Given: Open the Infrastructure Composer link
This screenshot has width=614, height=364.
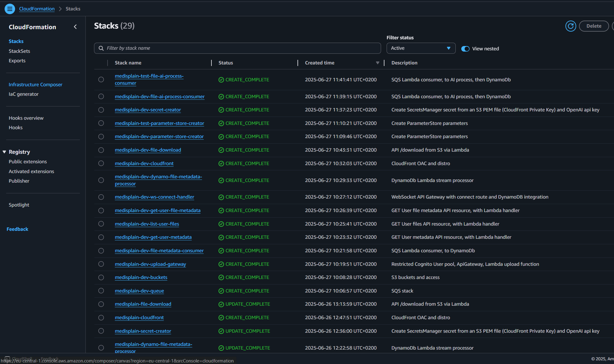Looking at the screenshot, I should click(35, 85).
